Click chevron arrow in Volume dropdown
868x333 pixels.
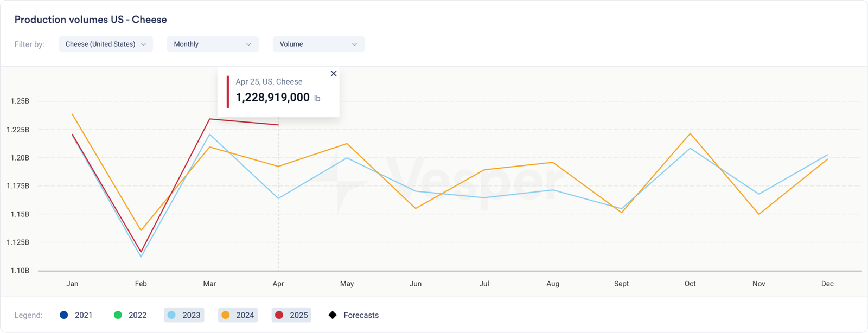click(x=354, y=44)
